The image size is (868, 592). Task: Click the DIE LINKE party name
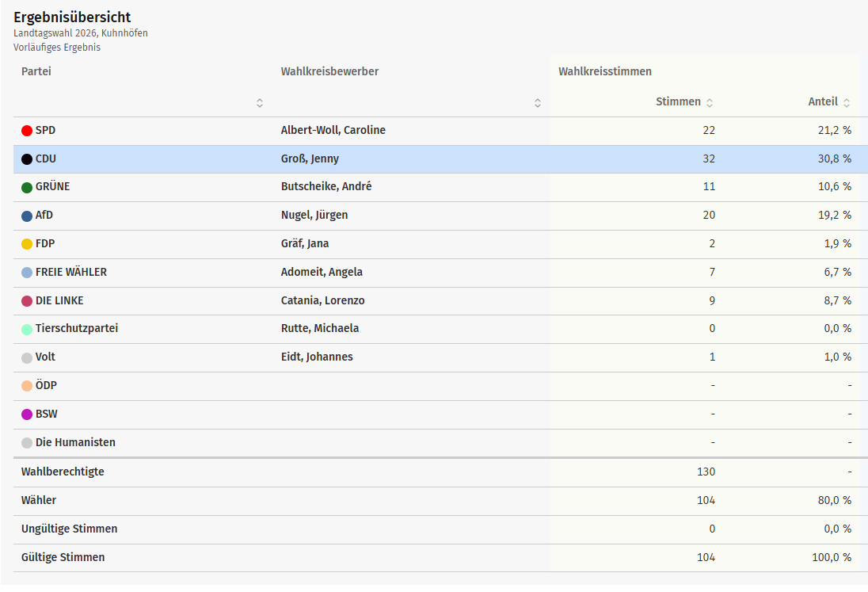59,300
